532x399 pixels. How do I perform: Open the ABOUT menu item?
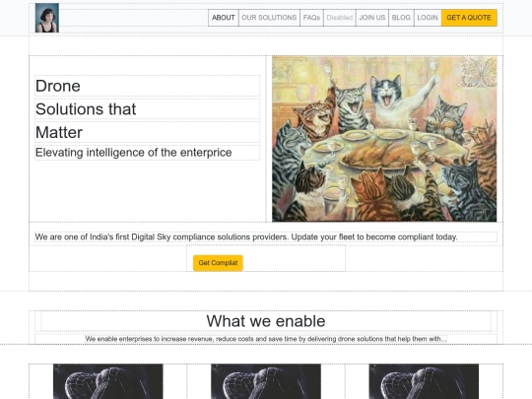[224, 18]
